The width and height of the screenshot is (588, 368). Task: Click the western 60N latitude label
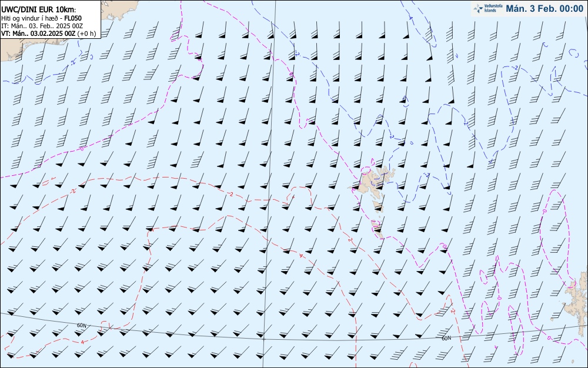(x=81, y=325)
